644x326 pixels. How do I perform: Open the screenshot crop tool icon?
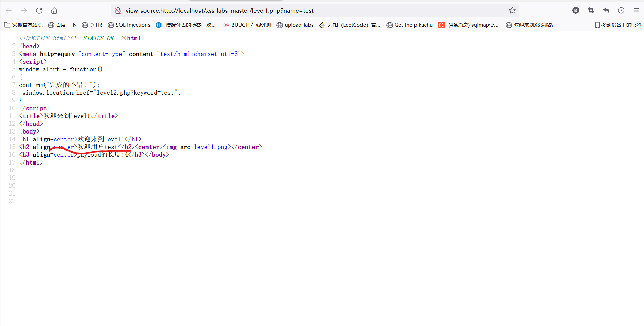click(591, 11)
